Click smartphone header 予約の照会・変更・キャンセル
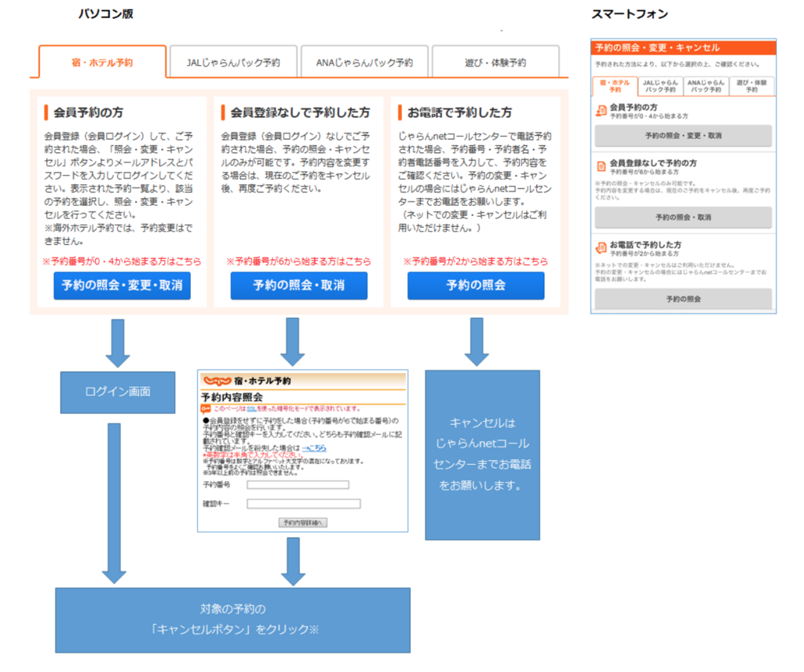804x672 pixels. (657, 48)
